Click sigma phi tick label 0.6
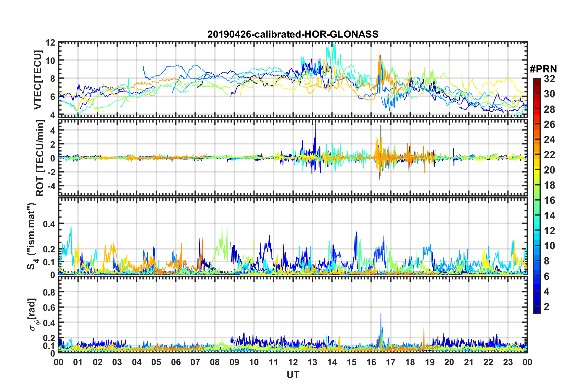This screenshot has width=586, height=392. pyautogui.click(x=49, y=308)
